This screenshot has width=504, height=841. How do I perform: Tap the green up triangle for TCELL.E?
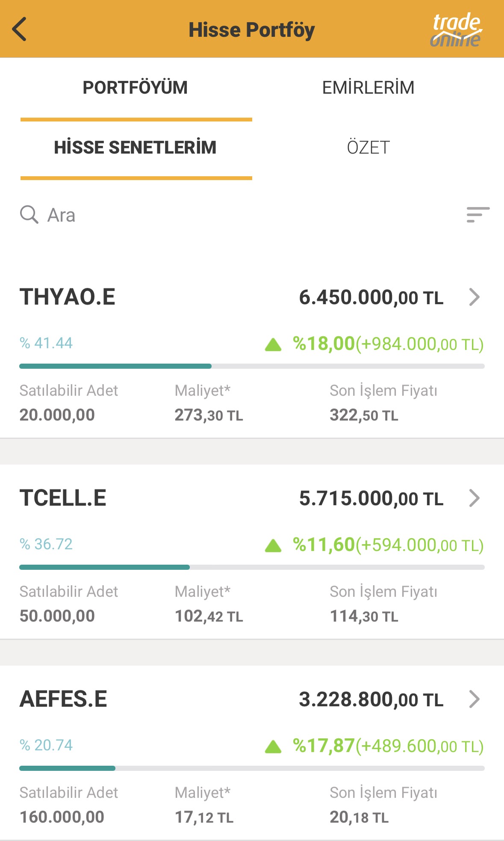click(273, 545)
